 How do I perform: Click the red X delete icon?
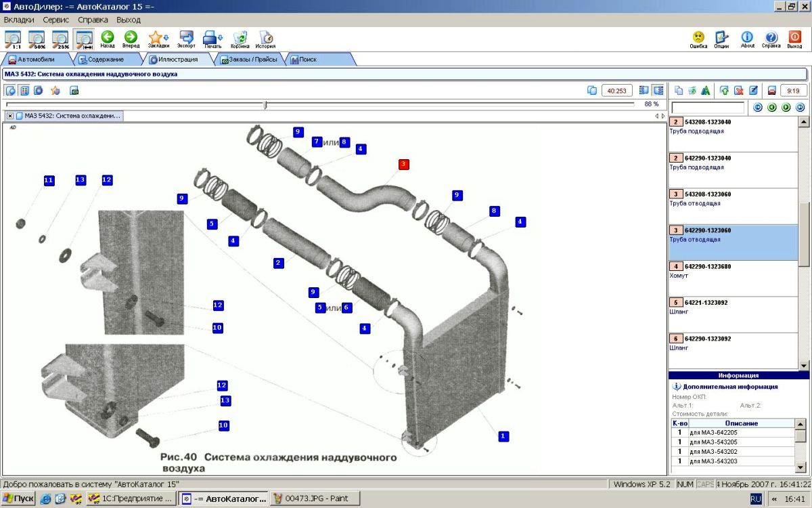[739, 90]
